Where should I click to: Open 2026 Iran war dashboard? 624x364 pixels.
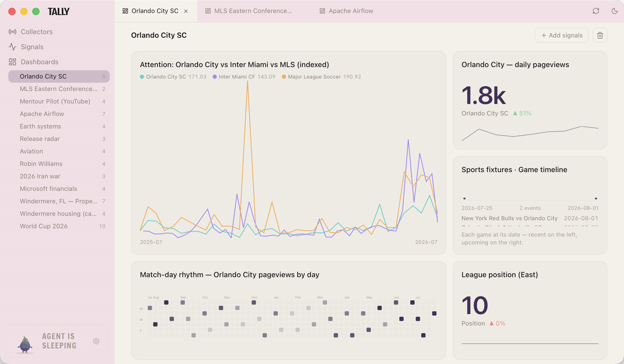59,176
